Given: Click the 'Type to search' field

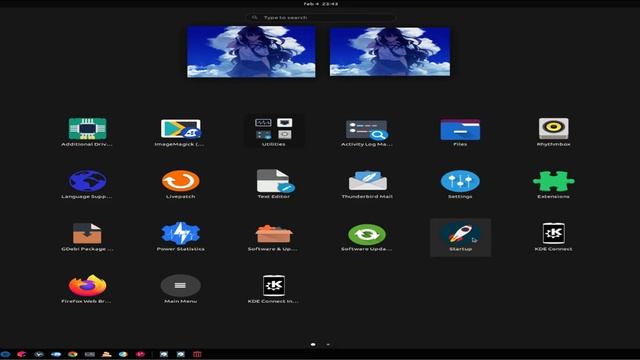Looking at the screenshot, I should click(320, 18).
